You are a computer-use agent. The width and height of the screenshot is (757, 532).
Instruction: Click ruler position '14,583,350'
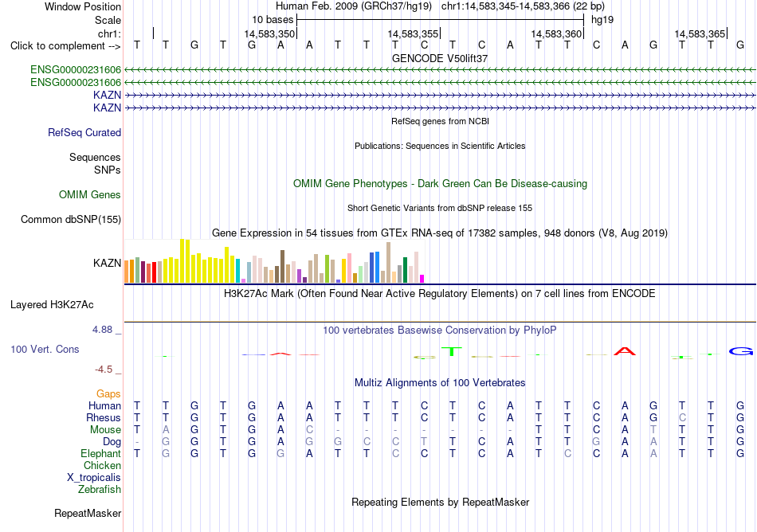(269, 33)
